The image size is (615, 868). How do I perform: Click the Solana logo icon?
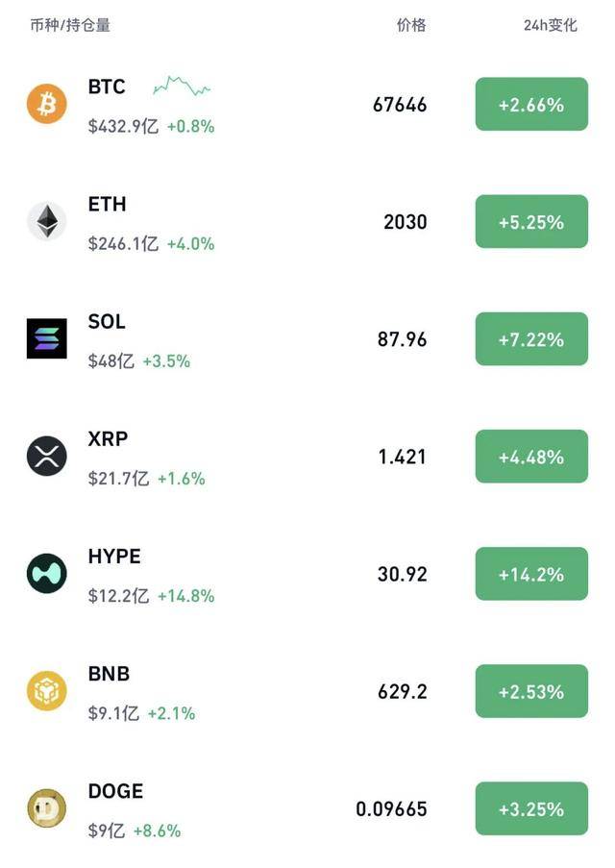pyautogui.click(x=46, y=338)
